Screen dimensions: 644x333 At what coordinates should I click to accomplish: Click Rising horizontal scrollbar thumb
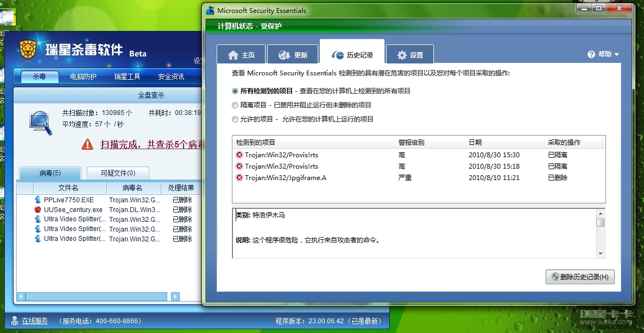pyautogui.click(x=97, y=297)
